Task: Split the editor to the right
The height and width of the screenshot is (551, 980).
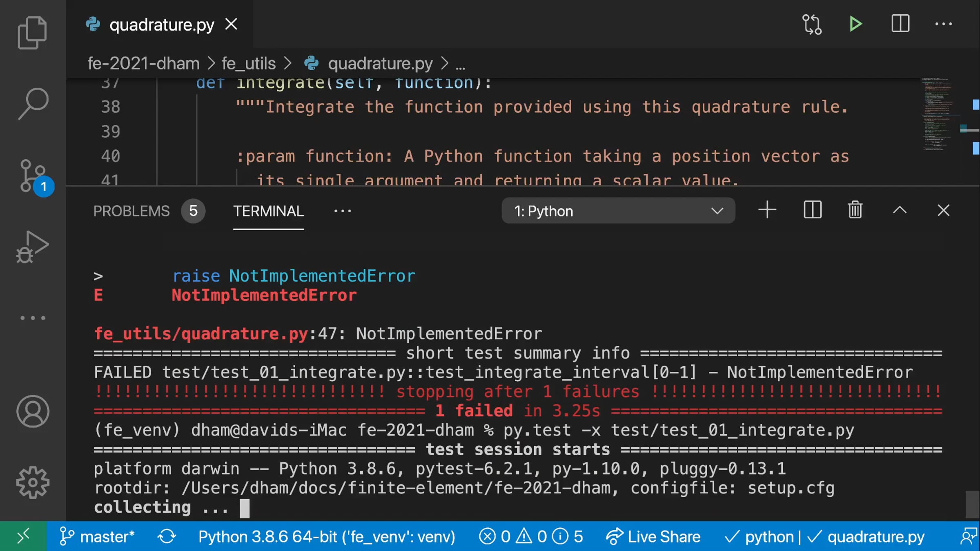Action: pos(900,24)
